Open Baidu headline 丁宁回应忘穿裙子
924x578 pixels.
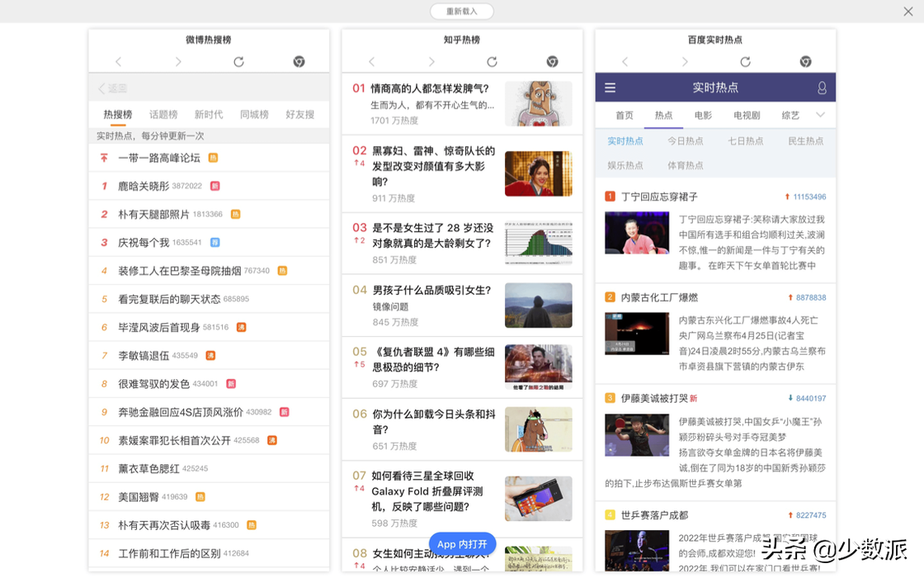pyautogui.click(x=659, y=197)
